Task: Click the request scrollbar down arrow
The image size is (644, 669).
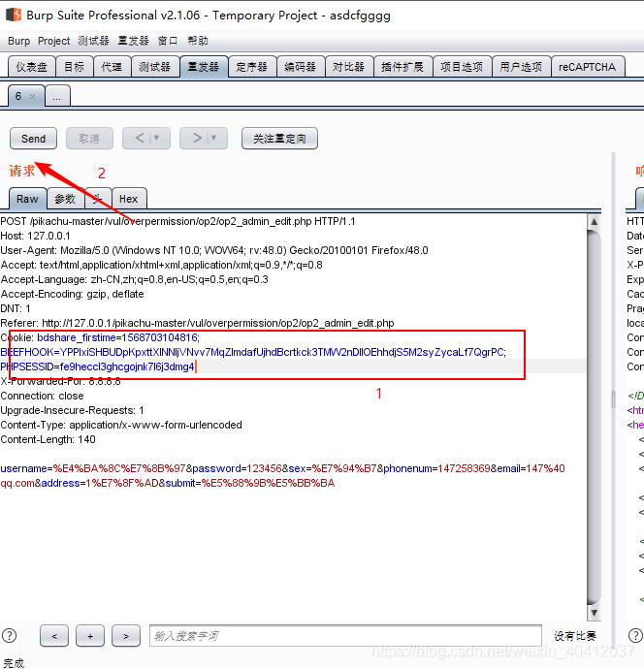Action: pyautogui.click(x=595, y=613)
